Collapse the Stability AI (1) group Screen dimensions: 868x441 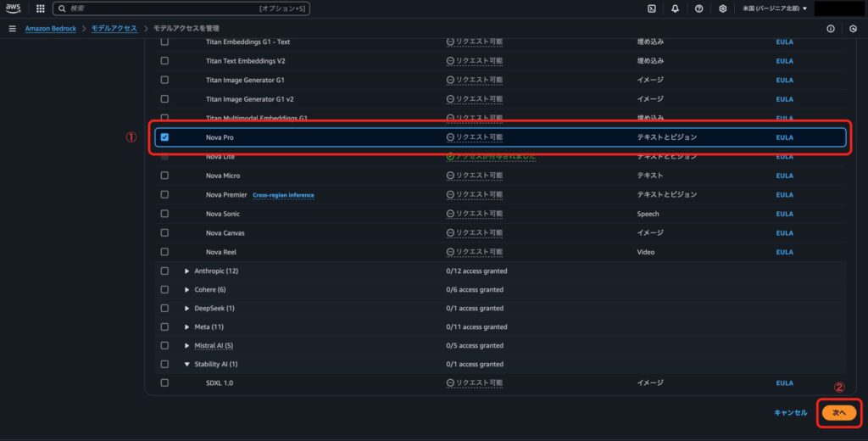coord(187,364)
